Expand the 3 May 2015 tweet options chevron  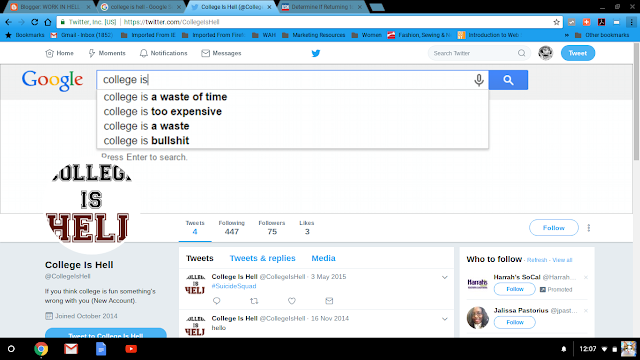click(x=444, y=278)
